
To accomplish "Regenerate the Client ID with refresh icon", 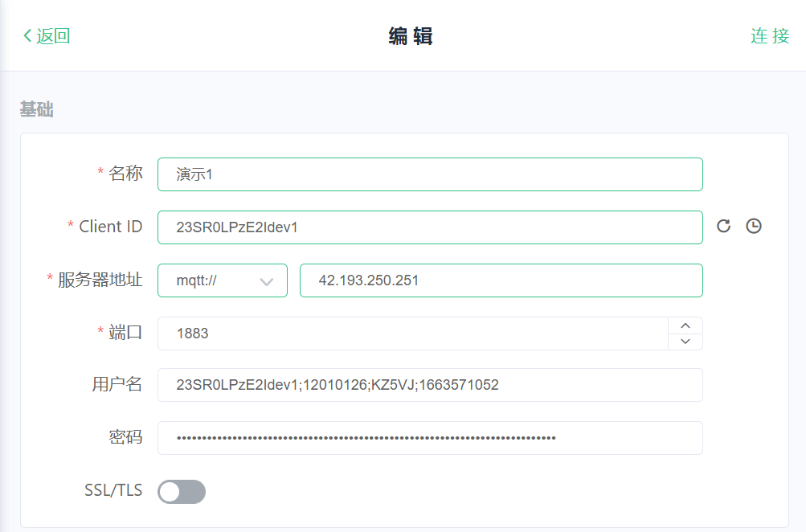I will pos(723,227).
